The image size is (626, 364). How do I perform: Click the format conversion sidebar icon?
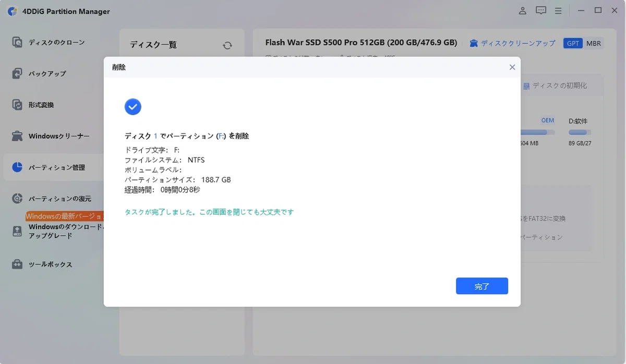point(17,105)
